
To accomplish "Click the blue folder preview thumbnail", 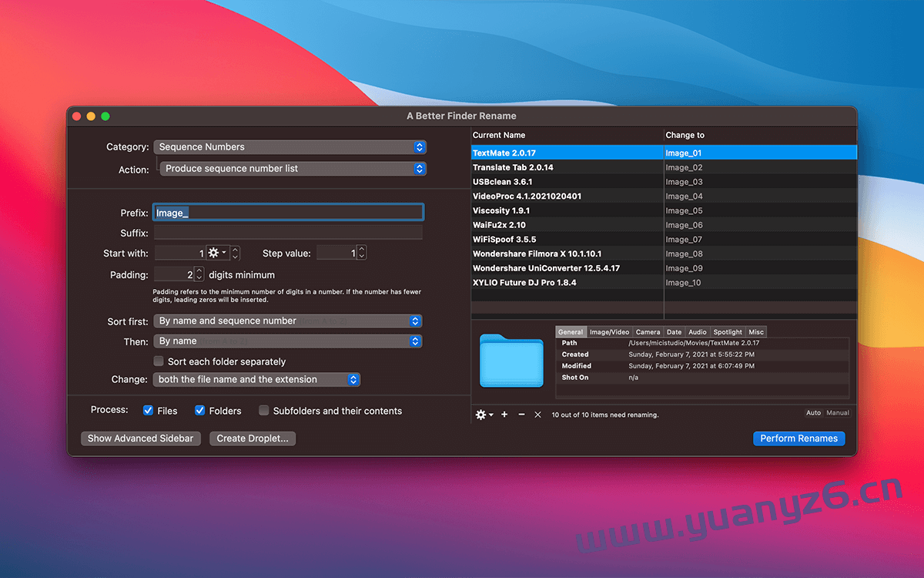I will click(x=511, y=361).
